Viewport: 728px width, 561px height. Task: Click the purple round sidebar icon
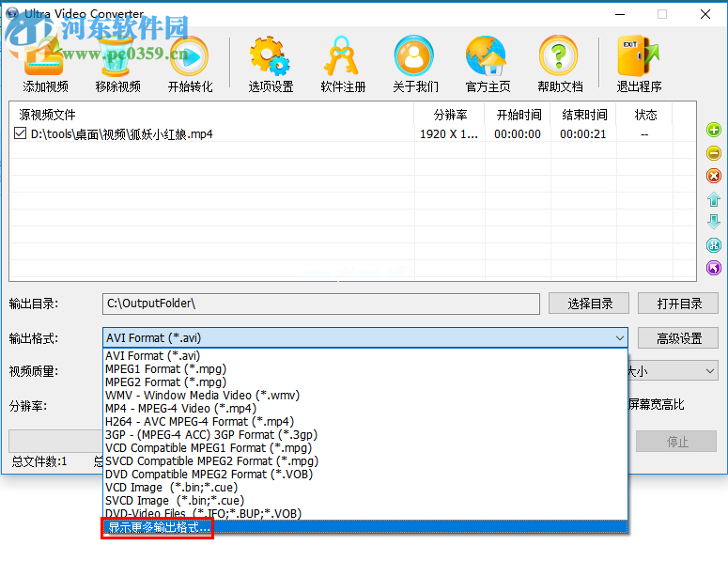(x=714, y=268)
